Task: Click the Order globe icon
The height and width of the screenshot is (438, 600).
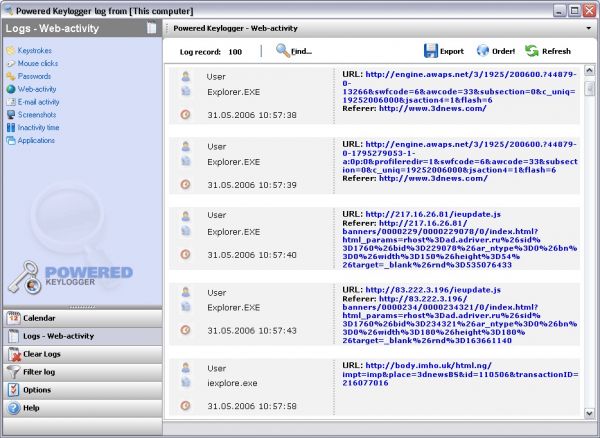Action: coord(483,50)
